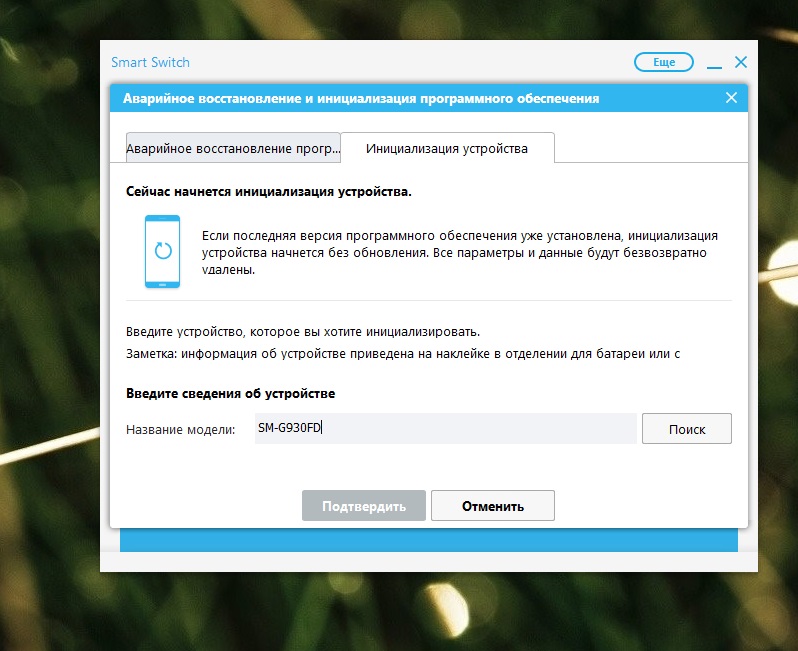Click text Введите устройство, которое вы хотите
This screenshot has width=798, height=651.
tap(303, 332)
